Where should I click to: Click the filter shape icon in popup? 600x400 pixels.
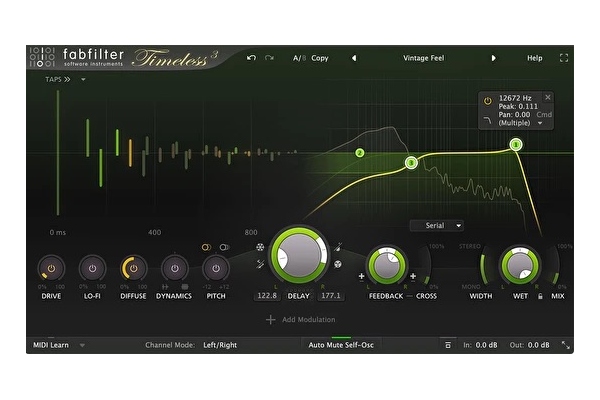tap(487, 120)
